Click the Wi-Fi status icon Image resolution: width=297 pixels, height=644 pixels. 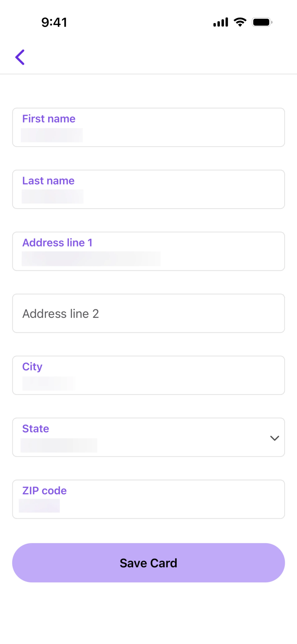240,22
